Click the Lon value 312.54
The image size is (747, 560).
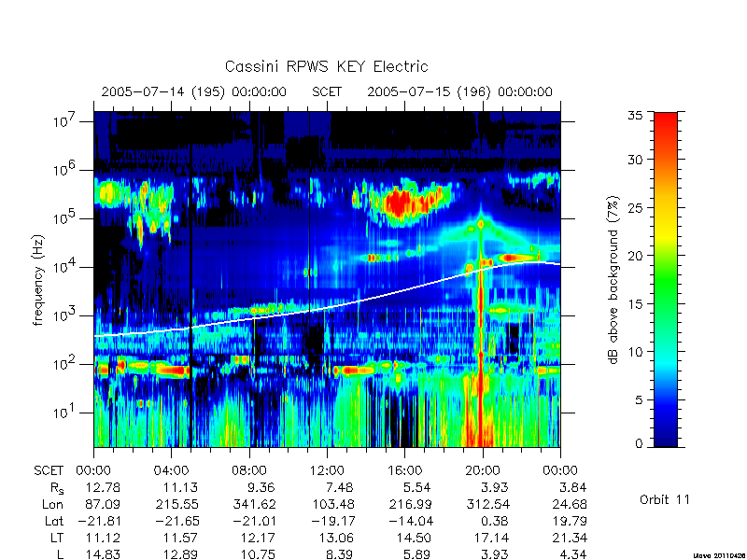tap(488, 504)
